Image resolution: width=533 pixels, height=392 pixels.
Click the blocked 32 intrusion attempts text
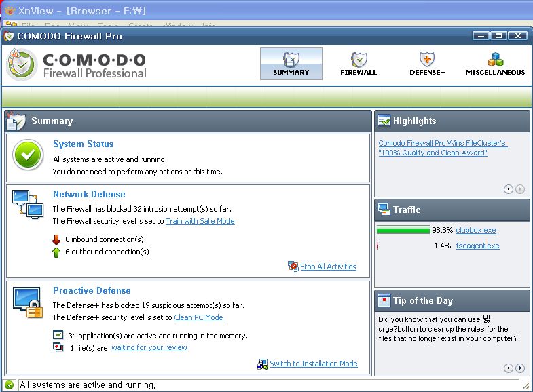(x=142, y=209)
